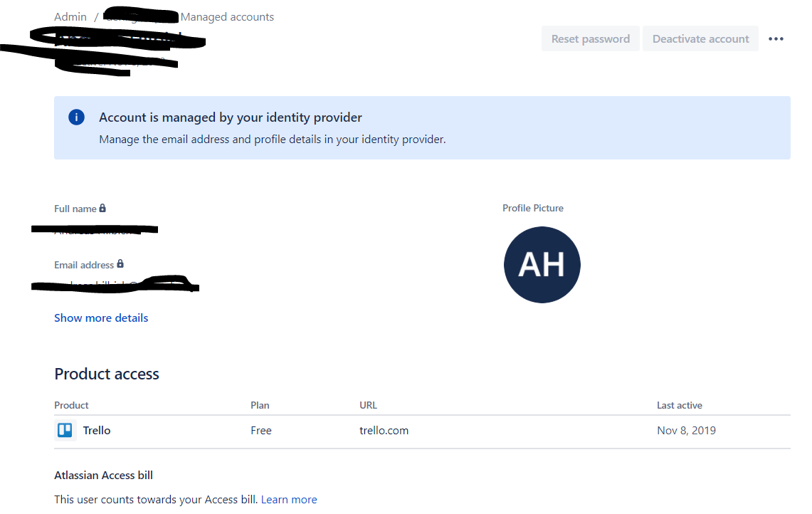Click the info icon in blue banner
The width and height of the screenshot is (812, 514).
tap(77, 117)
